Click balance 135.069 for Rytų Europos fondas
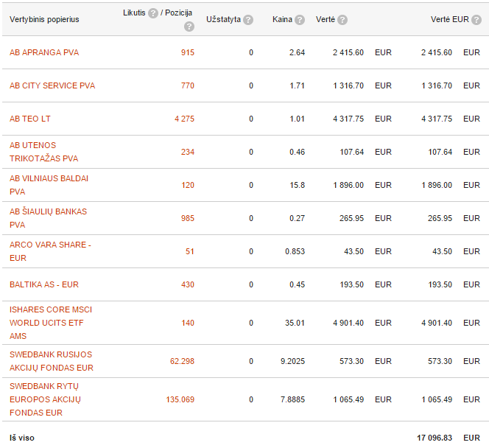The height and width of the screenshot is (448, 489). click(180, 399)
